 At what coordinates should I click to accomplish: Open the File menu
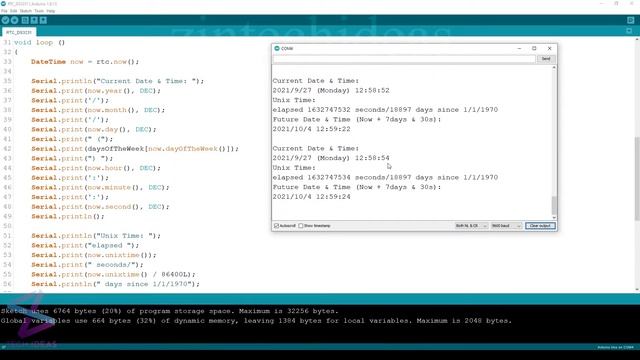4,11
